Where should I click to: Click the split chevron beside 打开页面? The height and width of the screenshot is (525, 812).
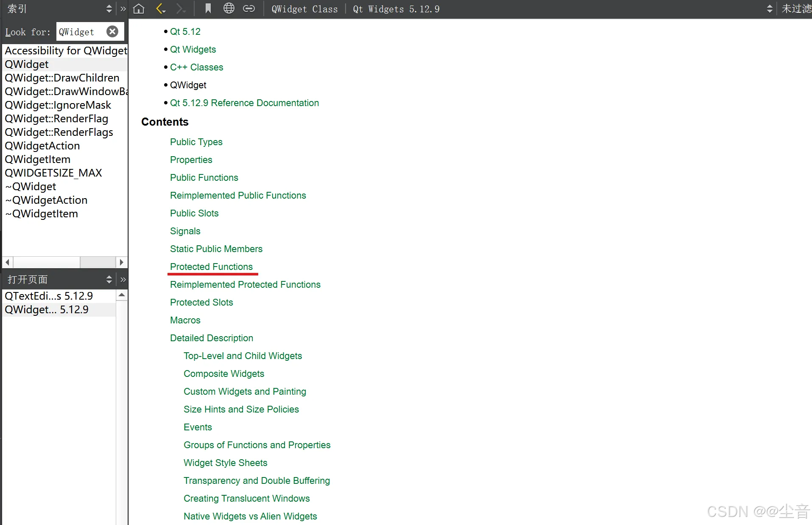point(123,279)
